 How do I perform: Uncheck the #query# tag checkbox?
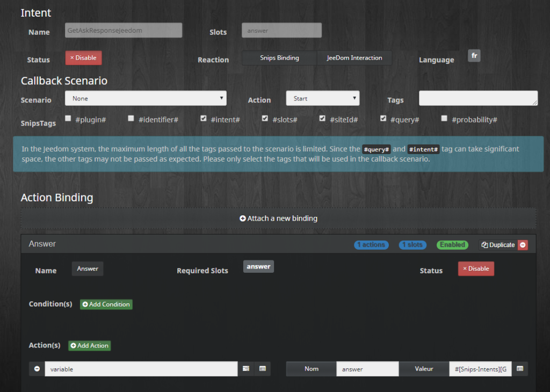click(x=383, y=119)
